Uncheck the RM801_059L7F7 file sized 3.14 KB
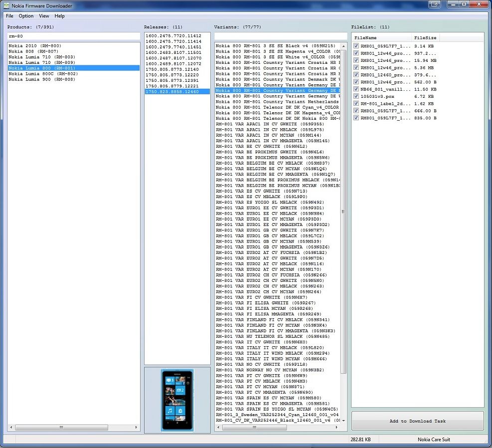This screenshot has height=448, width=492. pyautogui.click(x=356, y=46)
